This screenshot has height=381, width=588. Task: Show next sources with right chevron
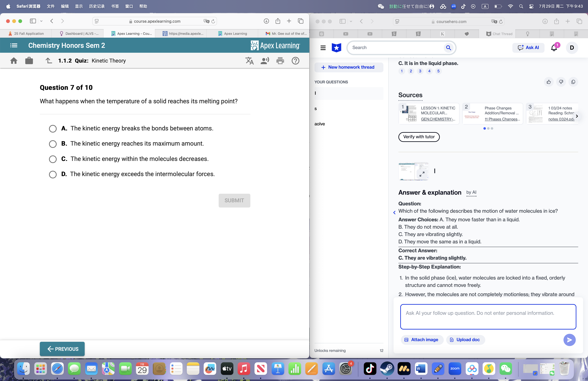click(x=577, y=116)
